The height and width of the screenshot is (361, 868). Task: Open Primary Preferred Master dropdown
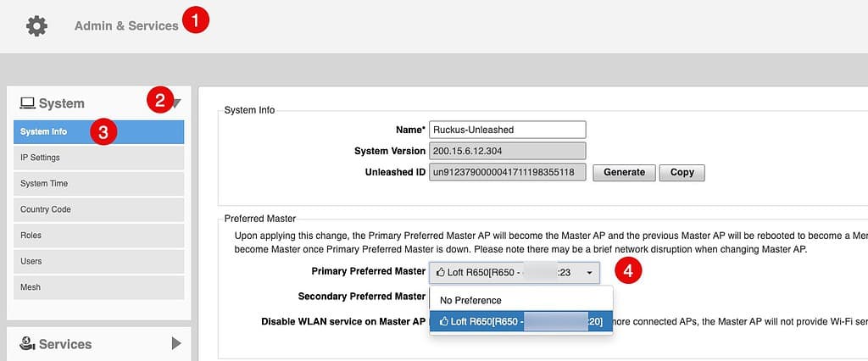click(x=514, y=272)
